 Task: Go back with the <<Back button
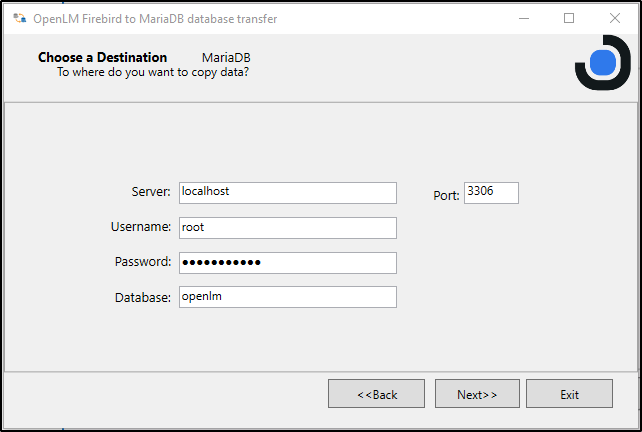pyautogui.click(x=376, y=394)
